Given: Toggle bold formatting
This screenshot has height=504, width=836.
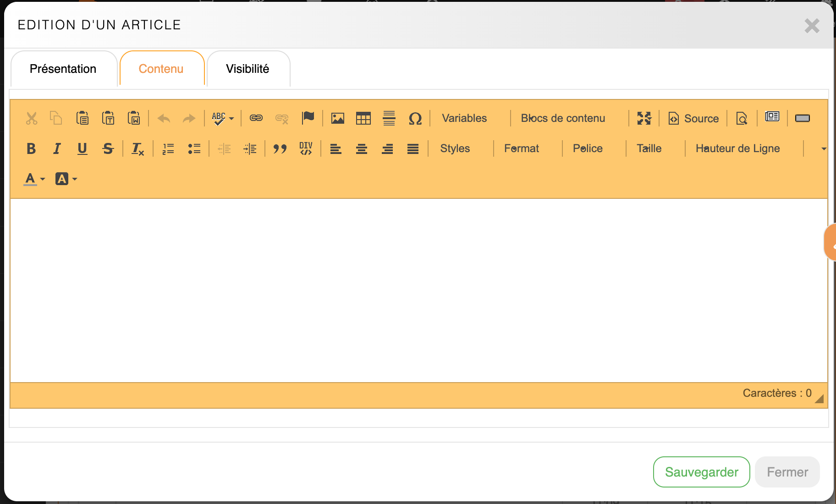Looking at the screenshot, I should (31, 148).
